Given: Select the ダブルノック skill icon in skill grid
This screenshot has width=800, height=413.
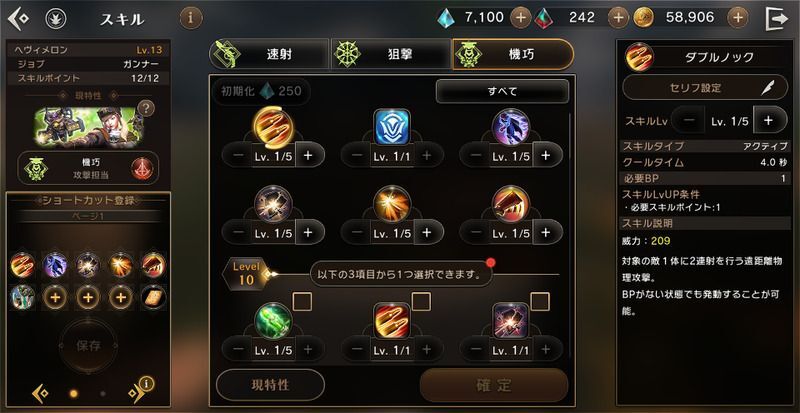Looking at the screenshot, I should click(273, 127).
